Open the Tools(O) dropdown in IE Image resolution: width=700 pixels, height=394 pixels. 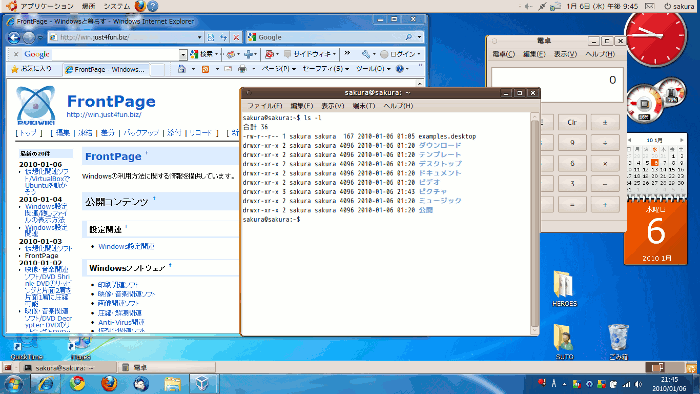pos(373,69)
